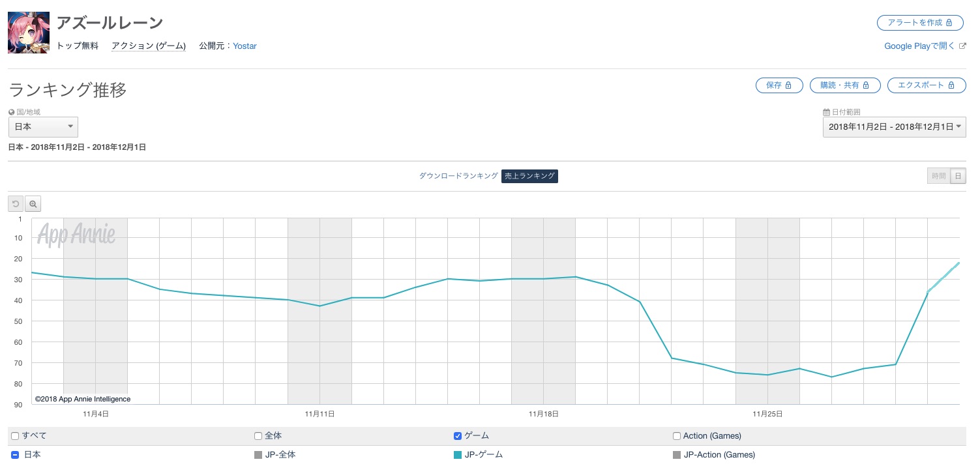Click the chart reset zoom icon
The image size is (980, 466).
point(16,204)
